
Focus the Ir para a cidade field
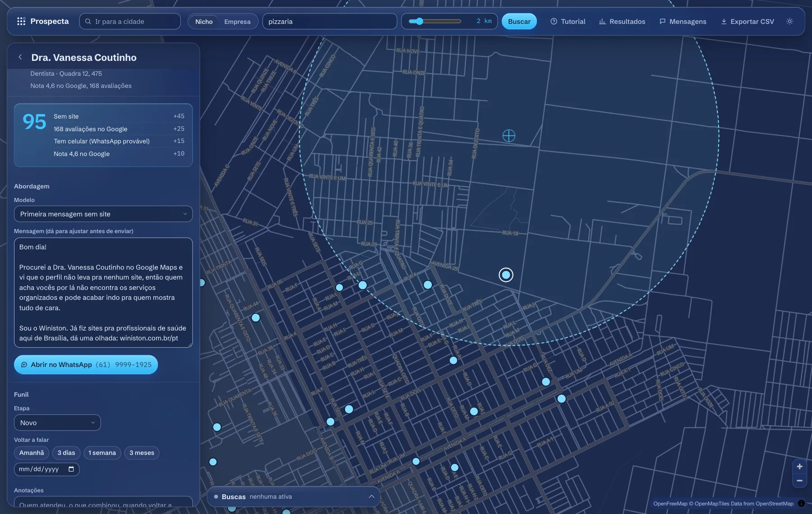point(130,21)
